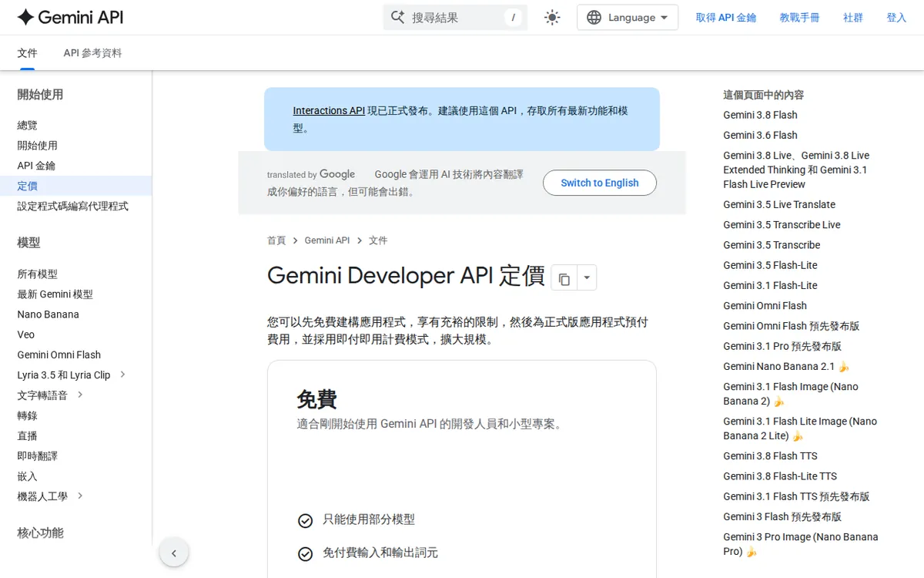Open 即時翻譯 sidebar item

(x=38, y=455)
